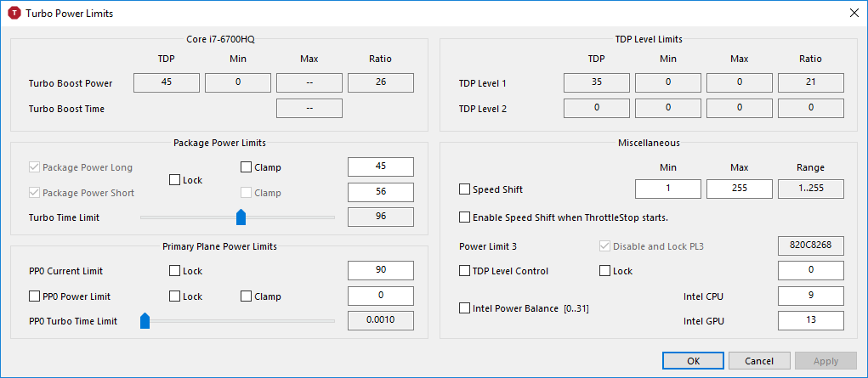Click TDP Level 2 Ratio value box
The image size is (868, 378).
811,109
